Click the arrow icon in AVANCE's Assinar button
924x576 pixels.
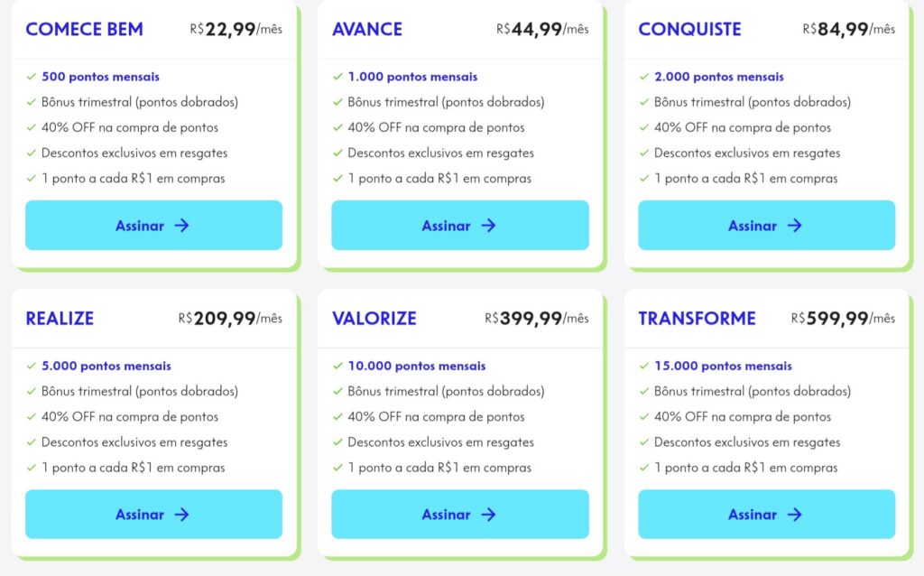487,226
